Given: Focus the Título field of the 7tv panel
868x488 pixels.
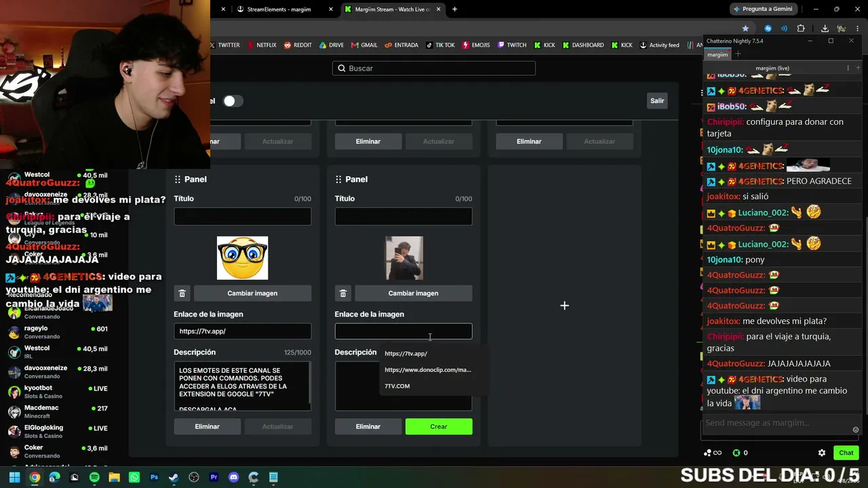Looking at the screenshot, I should pos(243,216).
